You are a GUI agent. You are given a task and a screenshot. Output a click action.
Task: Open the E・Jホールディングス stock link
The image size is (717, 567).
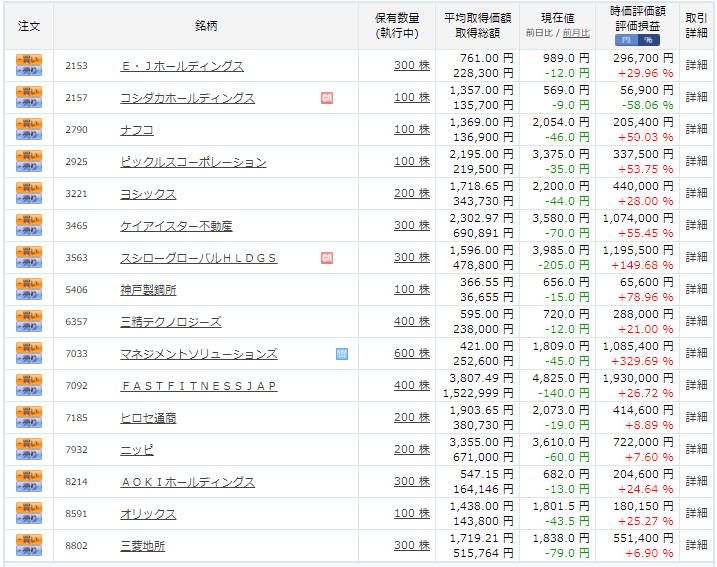tap(182, 66)
